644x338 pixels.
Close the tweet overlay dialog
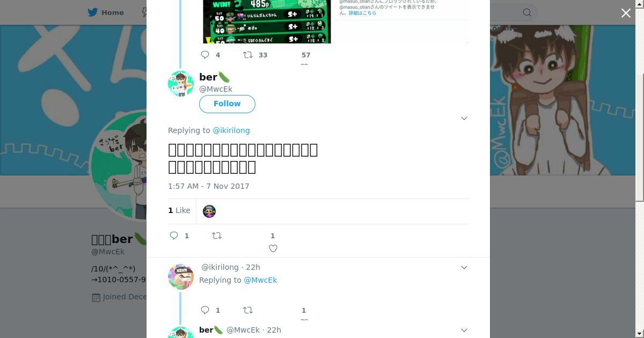click(x=626, y=13)
